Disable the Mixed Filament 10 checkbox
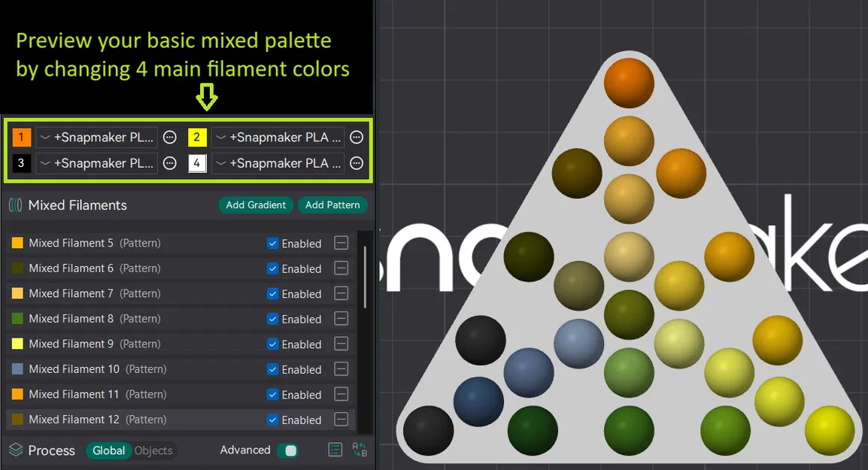Image resolution: width=868 pixels, height=470 pixels. pos(272,369)
